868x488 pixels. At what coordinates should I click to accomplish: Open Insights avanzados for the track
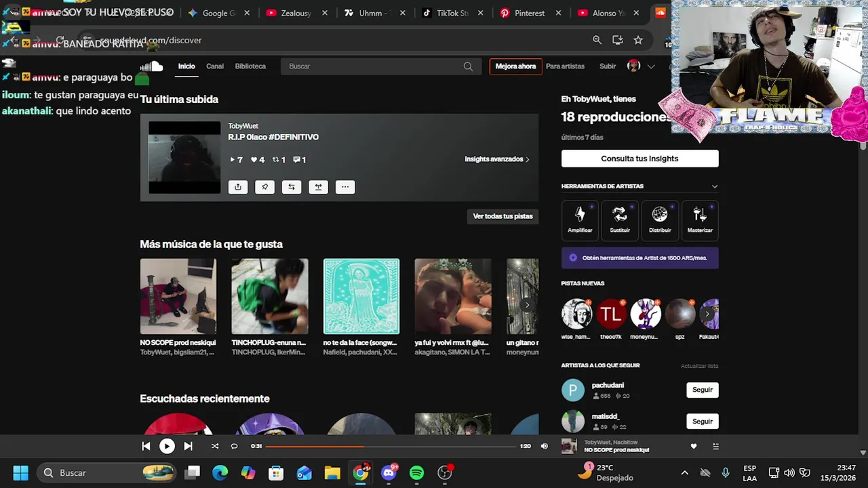[x=497, y=159]
